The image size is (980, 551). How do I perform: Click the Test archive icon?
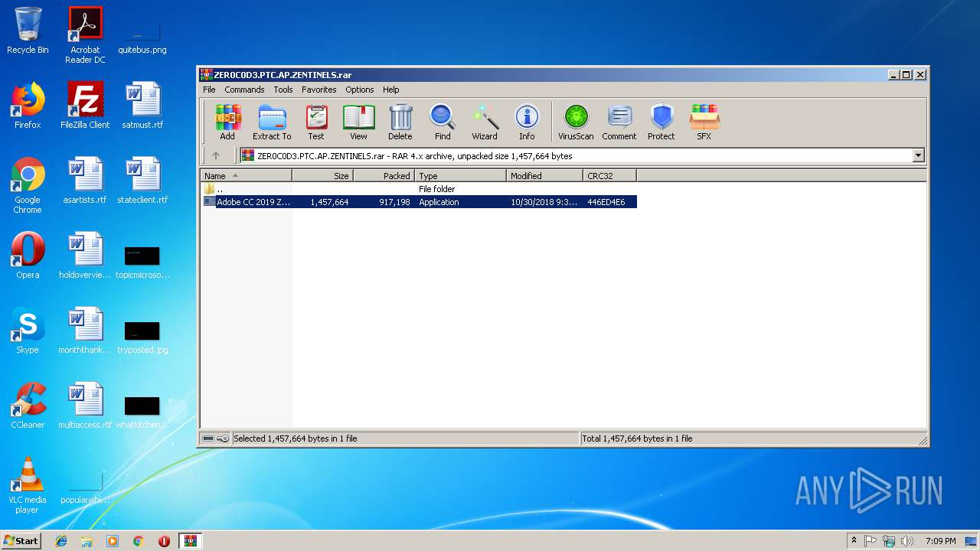(x=316, y=122)
